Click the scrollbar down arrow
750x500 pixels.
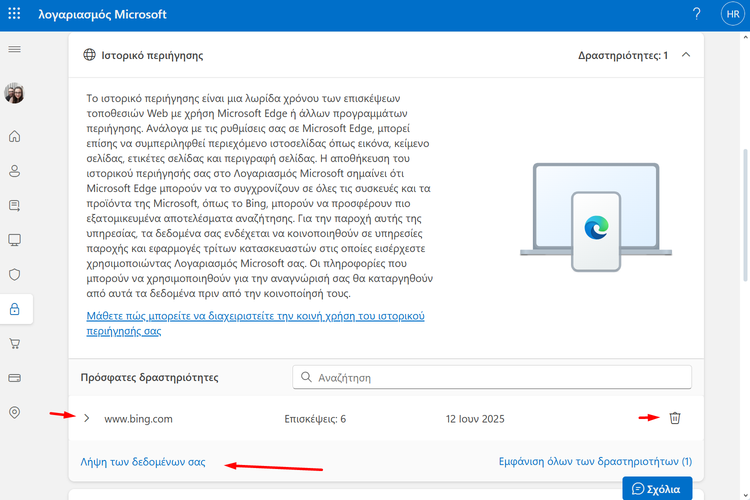click(x=745, y=495)
